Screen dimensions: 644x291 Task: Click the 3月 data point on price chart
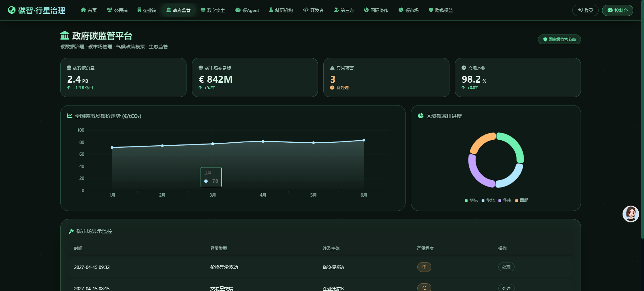point(213,144)
